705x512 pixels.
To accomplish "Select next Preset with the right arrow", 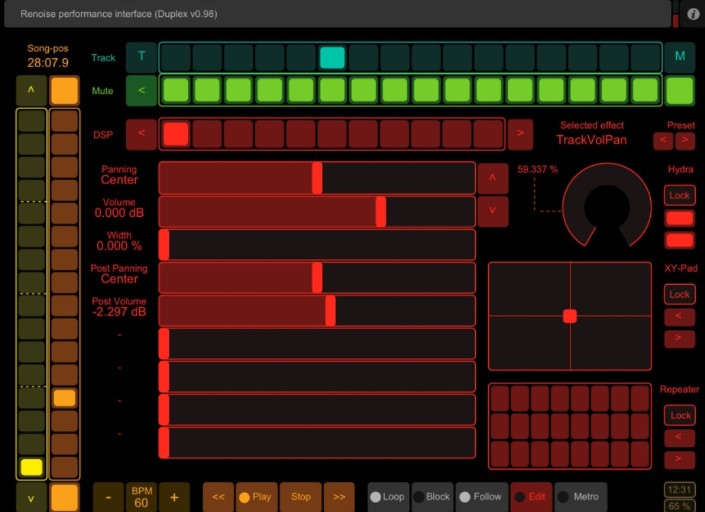I will pos(685,141).
